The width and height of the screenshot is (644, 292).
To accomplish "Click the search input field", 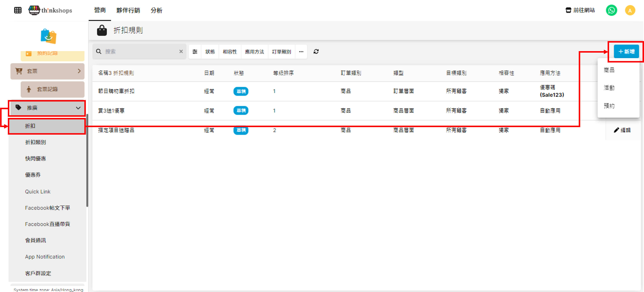I will pyautogui.click(x=140, y=51).
